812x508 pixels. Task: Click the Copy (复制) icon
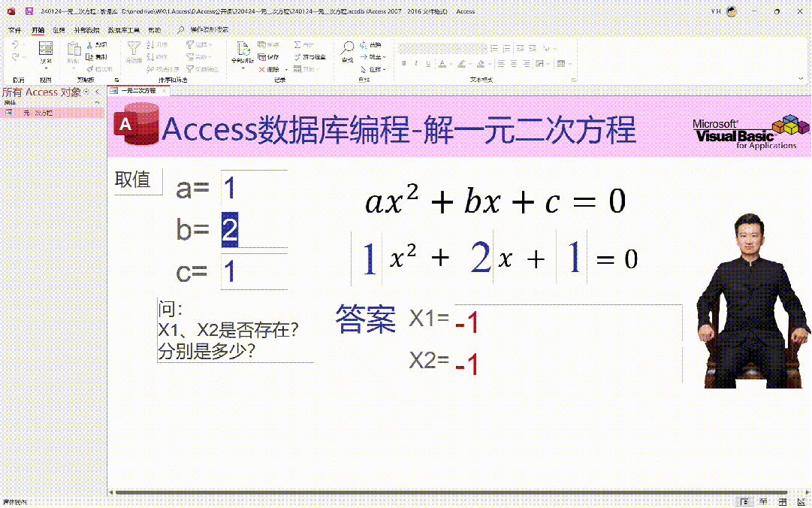click(89, 57)
